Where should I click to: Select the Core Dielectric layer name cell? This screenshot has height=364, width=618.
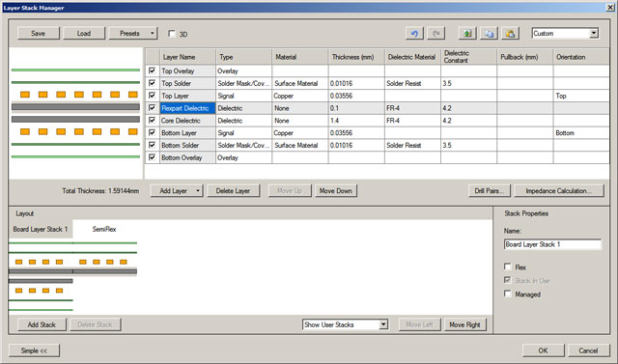pos(187,121)
